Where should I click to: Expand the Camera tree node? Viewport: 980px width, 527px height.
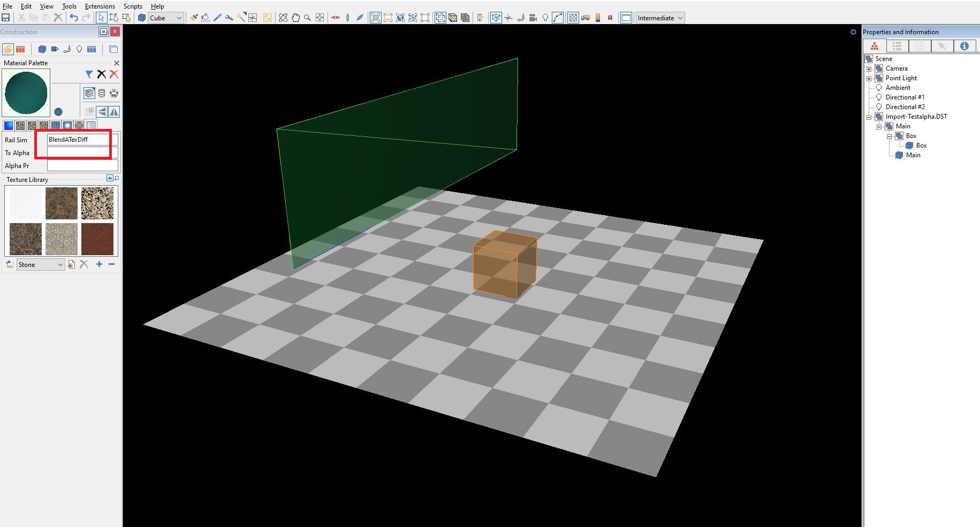pyautogui.click(x=869, y=69)
